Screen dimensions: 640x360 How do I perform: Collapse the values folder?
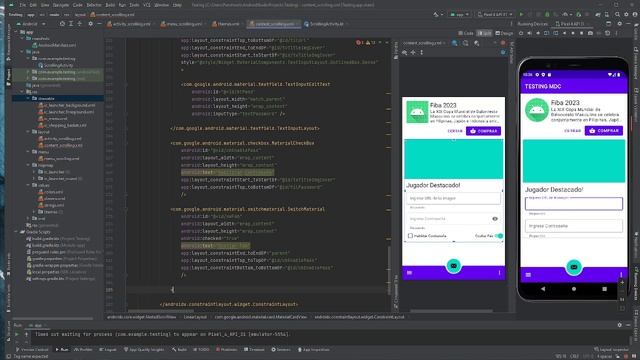click(x=28, y=185)
